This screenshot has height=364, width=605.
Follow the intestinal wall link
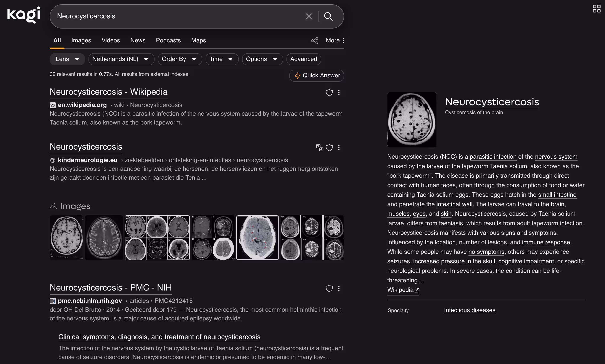point(454,204)
